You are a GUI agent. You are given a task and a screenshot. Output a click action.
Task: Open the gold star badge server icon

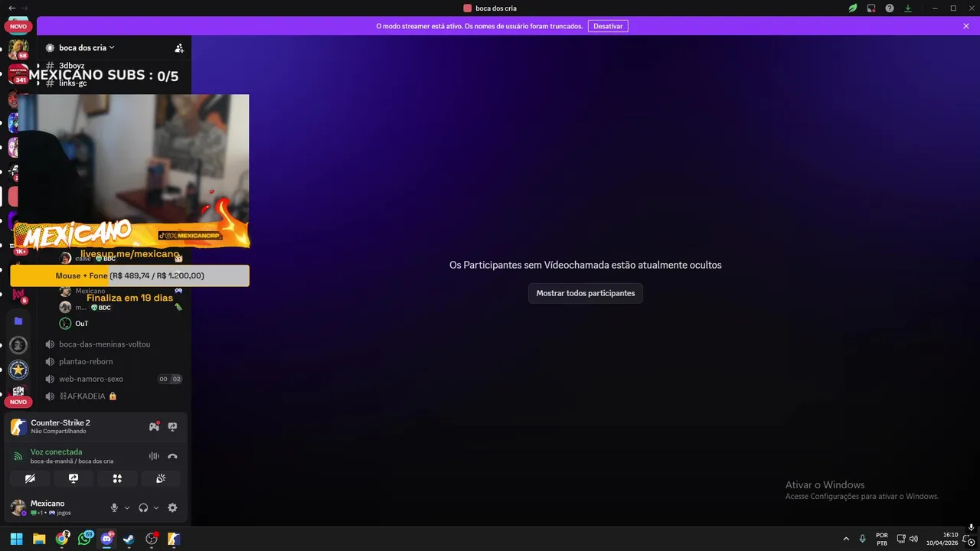click(18, 370)
